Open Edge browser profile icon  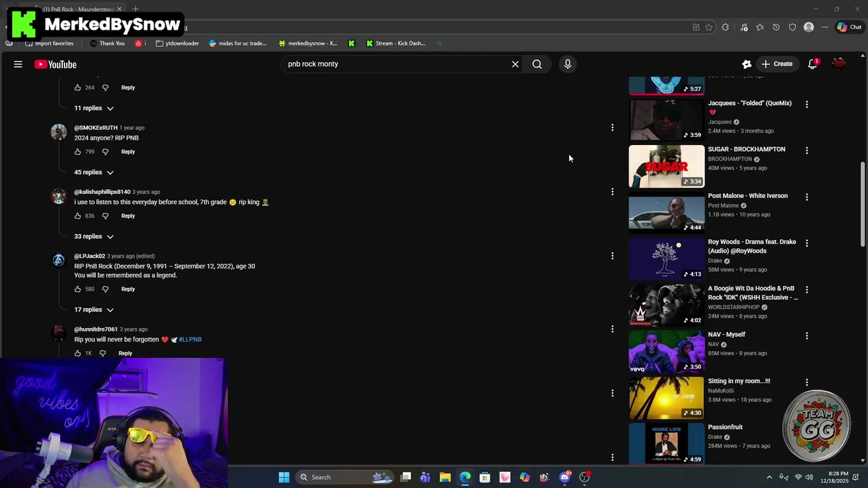[808, 27]
